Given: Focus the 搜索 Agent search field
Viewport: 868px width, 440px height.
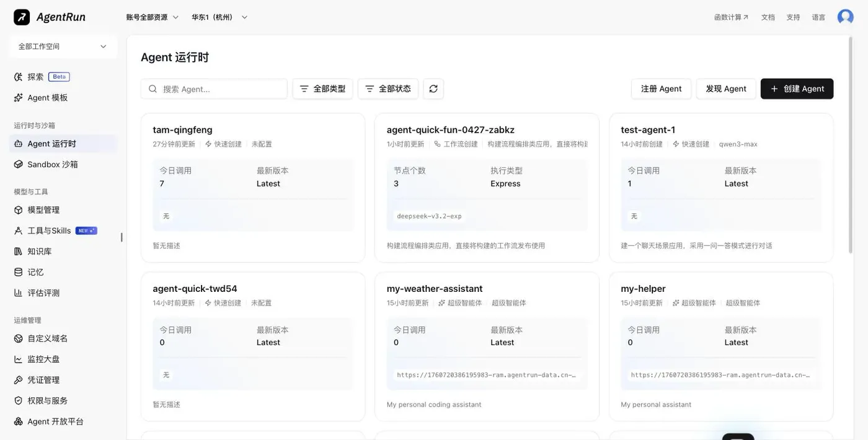Looking at the screenshot, I should 214,89.
